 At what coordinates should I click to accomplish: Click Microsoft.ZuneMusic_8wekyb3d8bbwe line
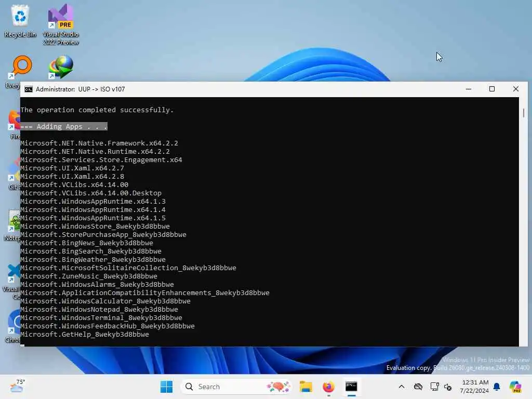(x=89, y=276)
